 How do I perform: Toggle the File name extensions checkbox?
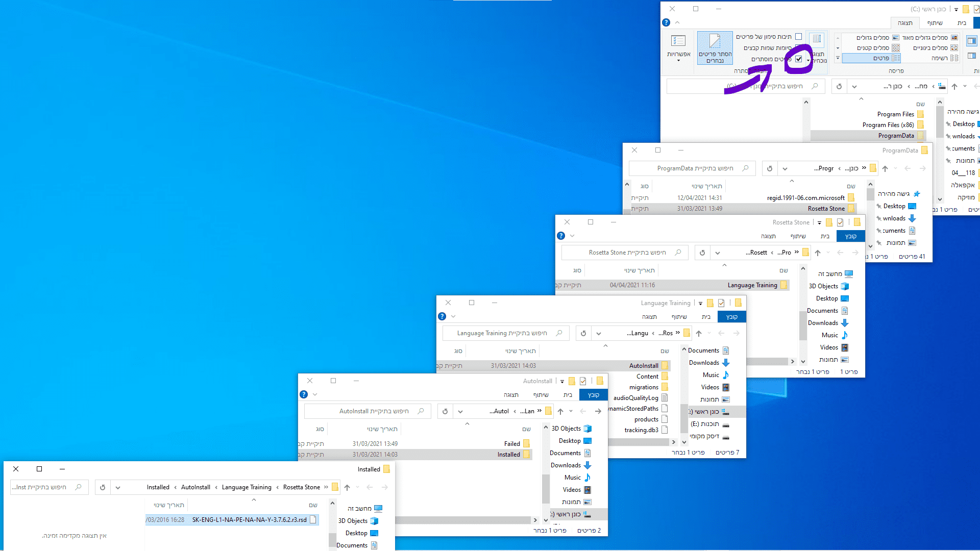(799, 48)
